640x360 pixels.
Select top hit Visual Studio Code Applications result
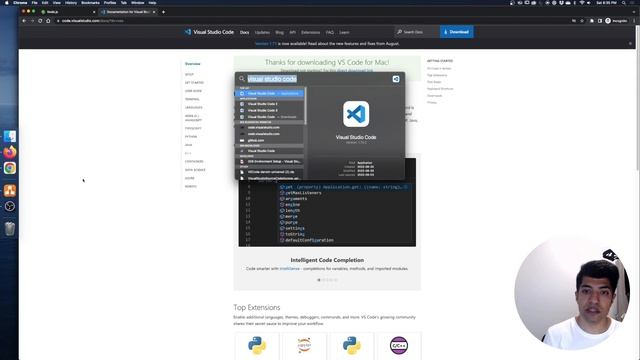(x=270, y=93)
